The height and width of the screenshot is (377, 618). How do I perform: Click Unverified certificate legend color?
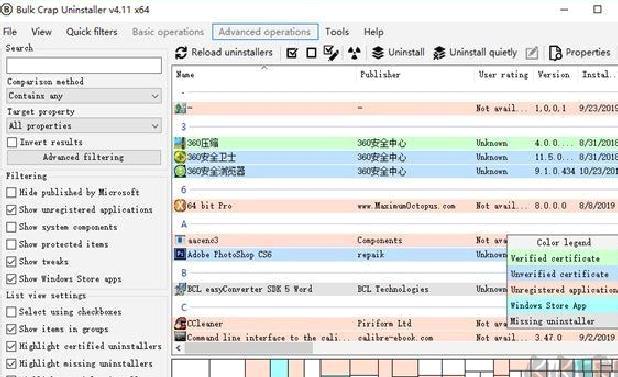(563, 274)
